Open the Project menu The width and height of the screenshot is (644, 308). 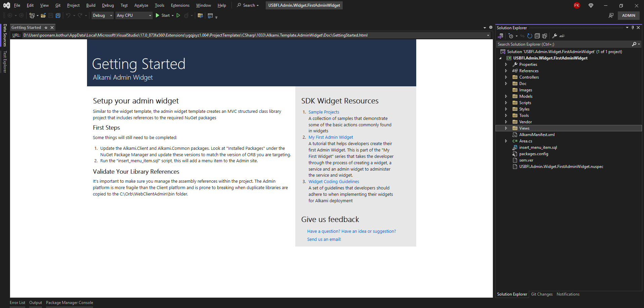click(x=73, y=5)
